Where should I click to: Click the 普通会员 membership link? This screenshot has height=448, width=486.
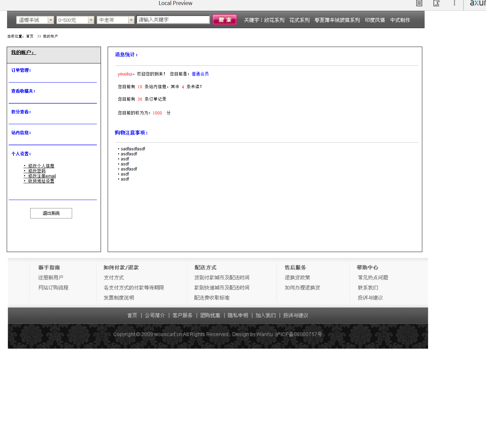click(200, 74)
